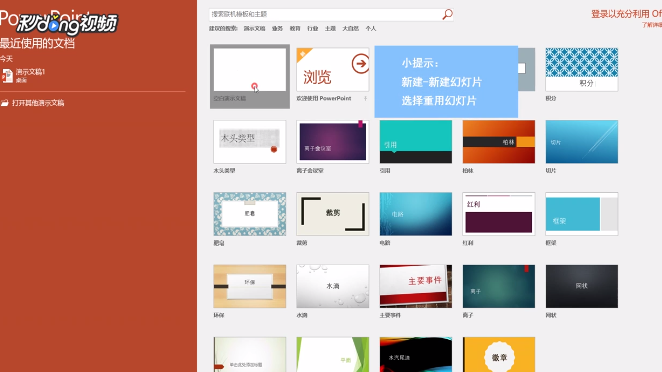Select suggested search 主题
This screenshot has height=372, width=662.
(x=330, y=28)
